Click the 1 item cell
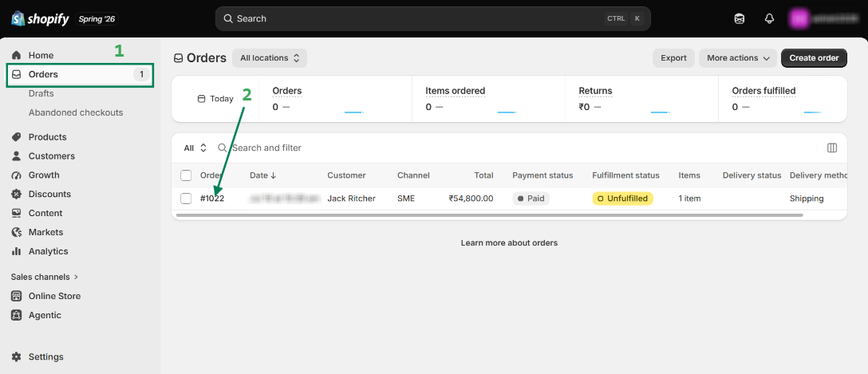Screen dimensions: 868x374 [x=690, y=198]
